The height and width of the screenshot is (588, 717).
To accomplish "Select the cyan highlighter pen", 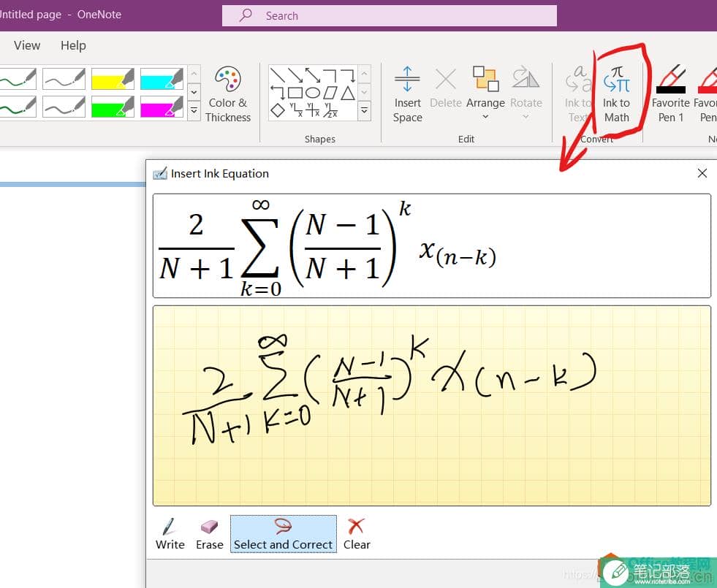I will click(162, 79).
